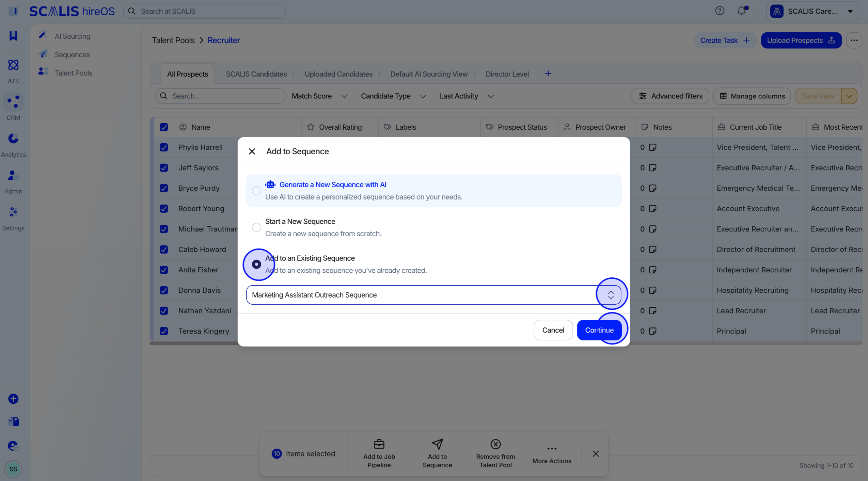The width and height of the screenshot is (868, 481).
Task: Click the Upload Prospects button
Action: tap(801, 40)
